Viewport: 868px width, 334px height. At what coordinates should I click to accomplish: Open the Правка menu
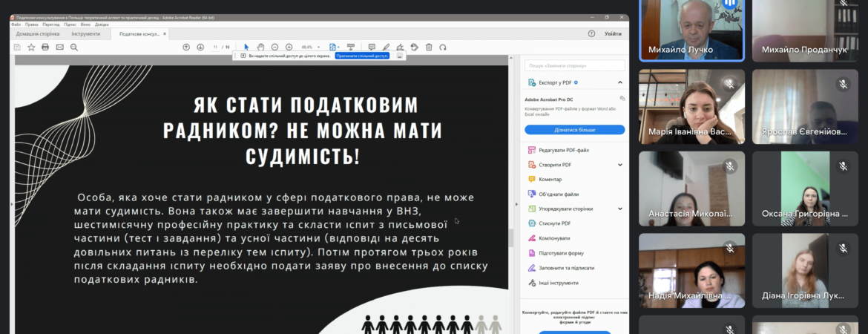click(x=32, y=24)
